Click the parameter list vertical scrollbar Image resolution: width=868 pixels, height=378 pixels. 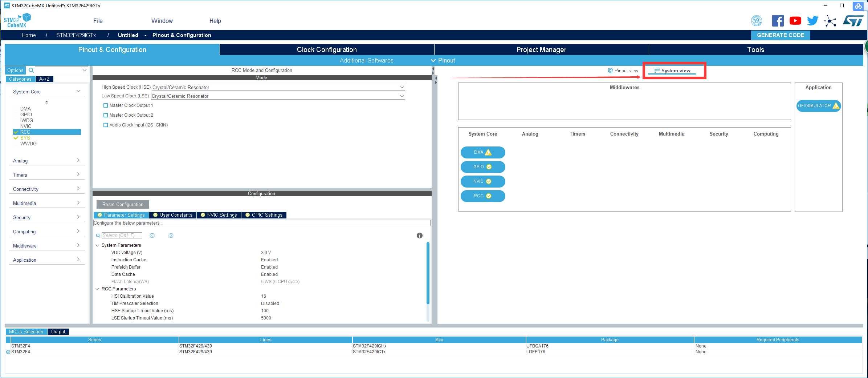click(428, 273)
